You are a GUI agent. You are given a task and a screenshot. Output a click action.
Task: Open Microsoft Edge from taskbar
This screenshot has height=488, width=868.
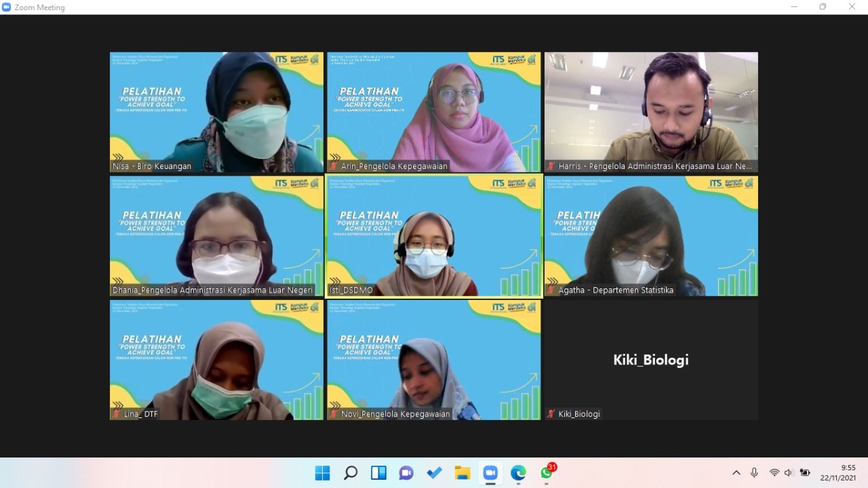coord(518,473)
